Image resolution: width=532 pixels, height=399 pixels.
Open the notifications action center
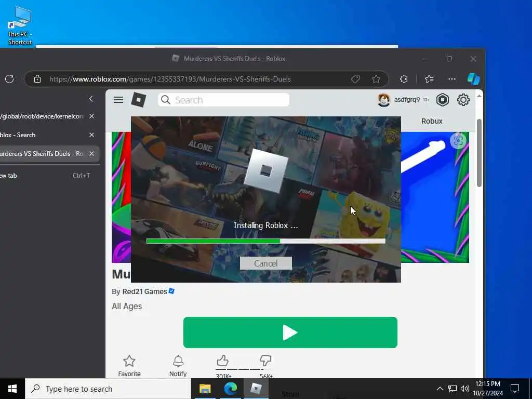(x=515, y=389)
